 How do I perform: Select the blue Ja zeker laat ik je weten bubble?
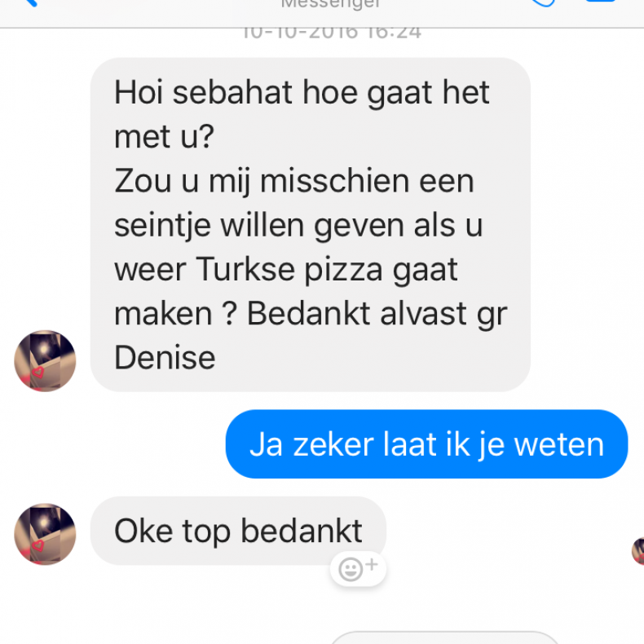click(x=426, y=444)
